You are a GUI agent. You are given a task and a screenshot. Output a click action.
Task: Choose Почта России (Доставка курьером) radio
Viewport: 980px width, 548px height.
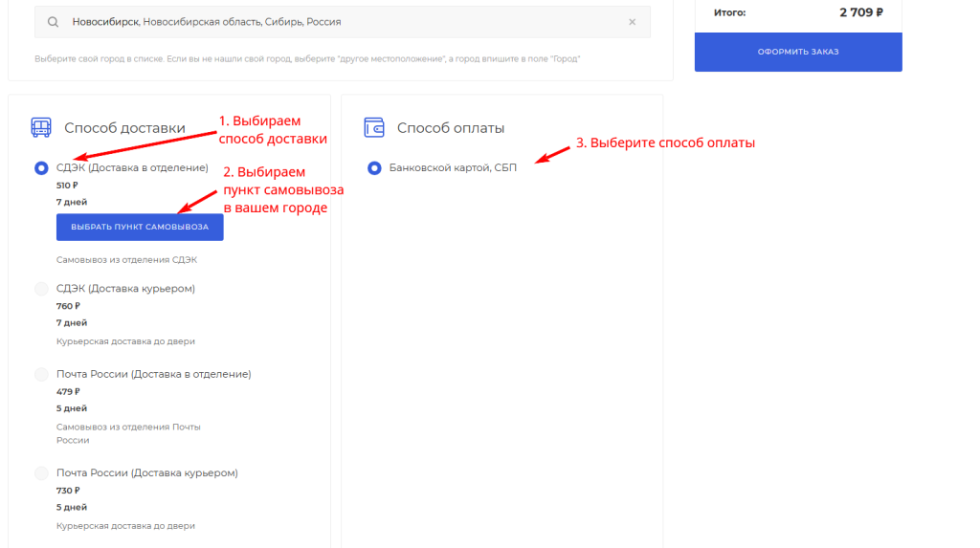41,473
